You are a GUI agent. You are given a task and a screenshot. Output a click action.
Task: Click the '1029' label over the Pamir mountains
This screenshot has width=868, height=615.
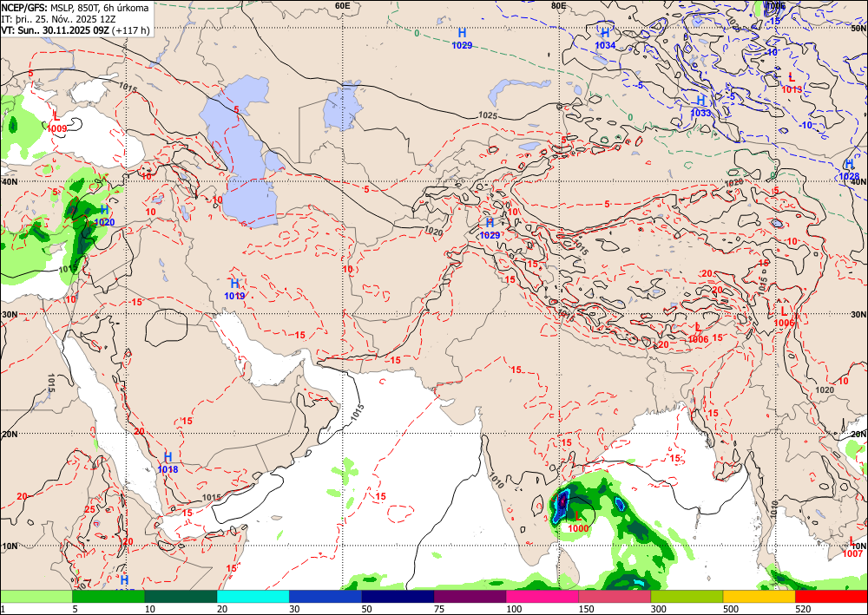coord(490,235)
